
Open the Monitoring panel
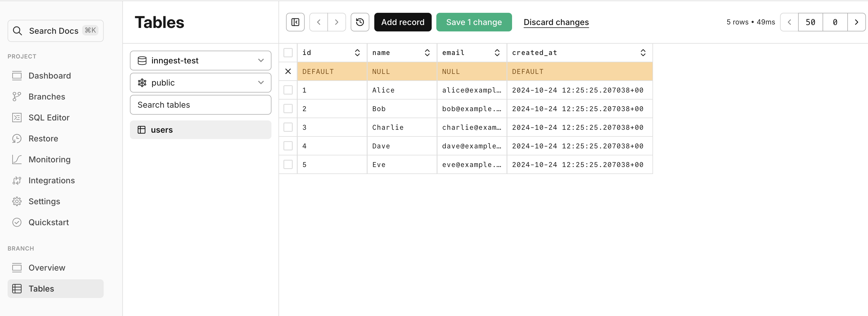click(x=49, y=159)
